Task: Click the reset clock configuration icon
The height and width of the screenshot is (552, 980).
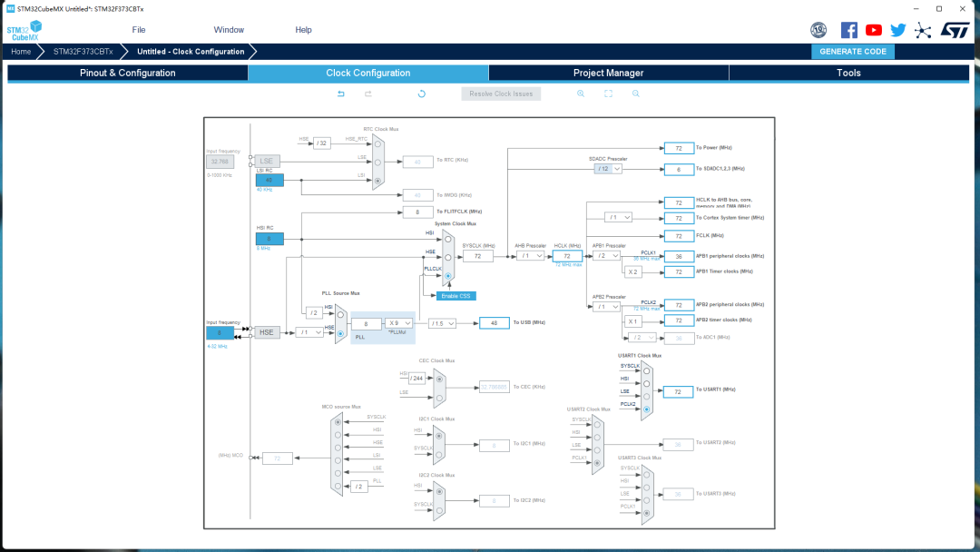Action: (422, 94)
